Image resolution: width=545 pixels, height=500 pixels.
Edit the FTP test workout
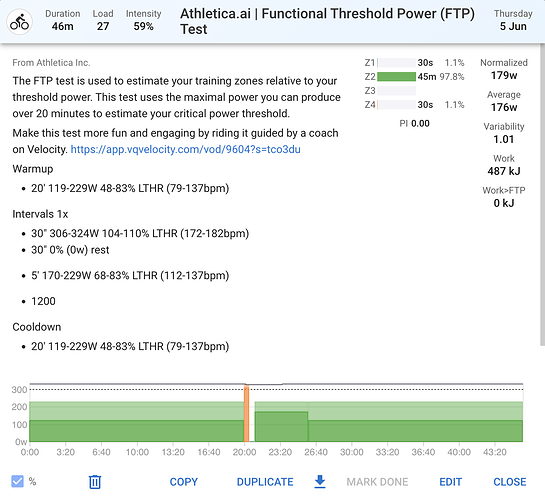(x=450, y=482)
